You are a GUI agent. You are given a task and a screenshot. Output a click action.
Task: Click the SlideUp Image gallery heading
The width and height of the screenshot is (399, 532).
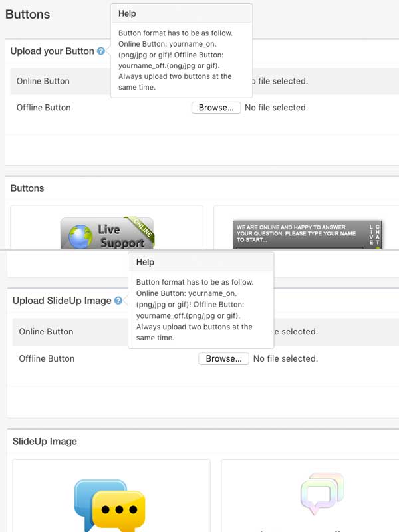[x=45, y=441]
